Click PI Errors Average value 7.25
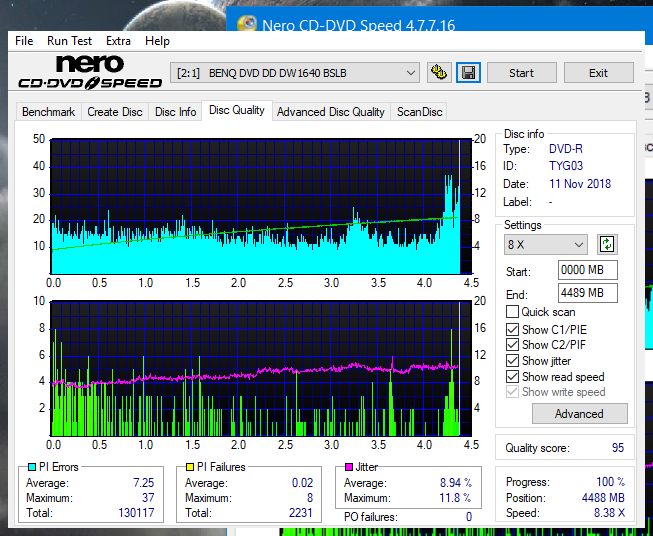The height and width of the screenshot is (536, 653). (x=143, y=483)
